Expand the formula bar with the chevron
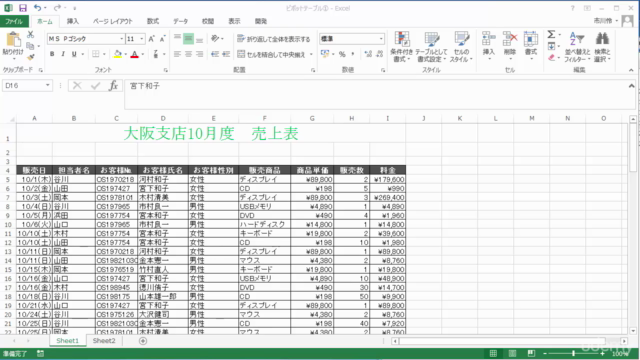The width and height of the screenshot is (640, 360). click(631, 86)
